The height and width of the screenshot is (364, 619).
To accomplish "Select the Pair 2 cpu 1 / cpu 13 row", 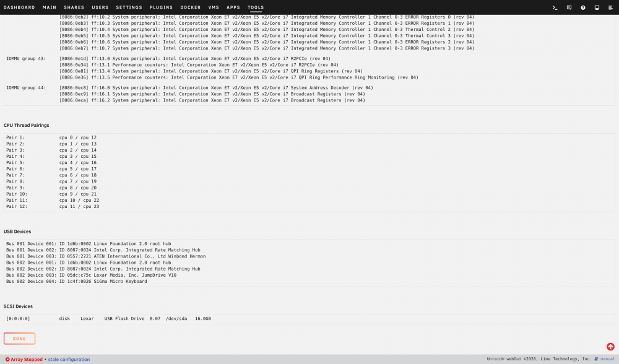I will click(51, 144).
